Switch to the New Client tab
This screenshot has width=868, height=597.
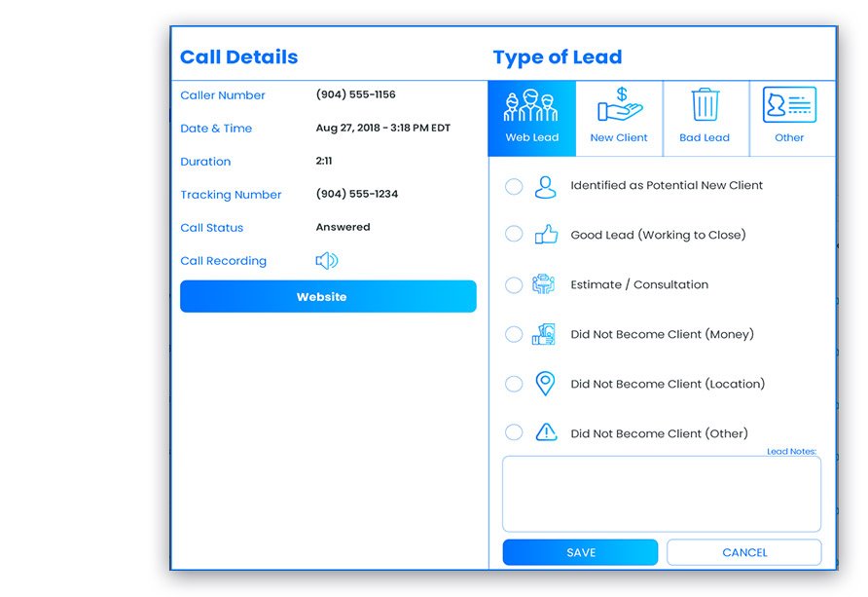click(618, 117)
